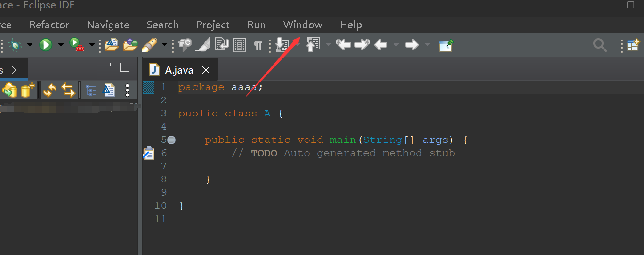
Task: Close the A.java editor tab
Action: [x=206, y=70]
